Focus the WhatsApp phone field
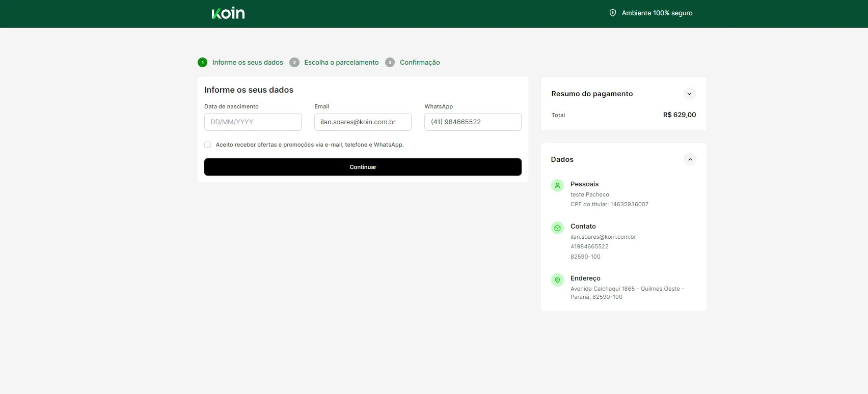Image resolution: width=868 pixels, height=394 pixels. (x=473, y=122)
